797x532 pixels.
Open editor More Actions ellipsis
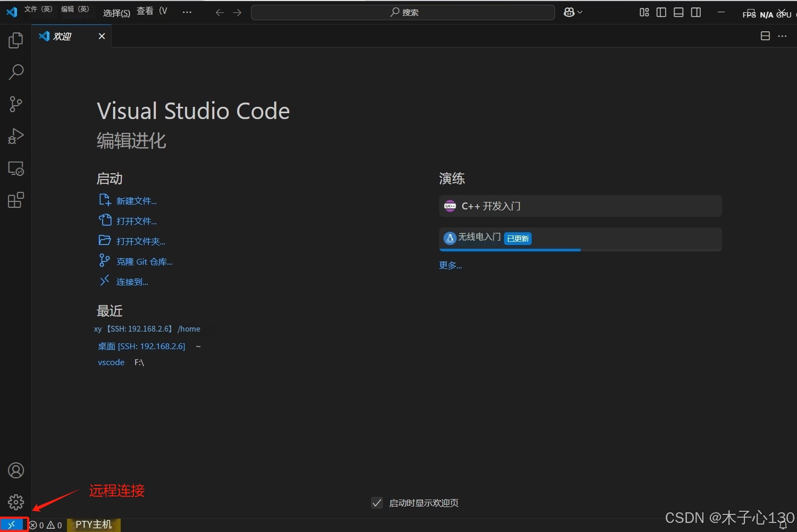tap(782, 36)
